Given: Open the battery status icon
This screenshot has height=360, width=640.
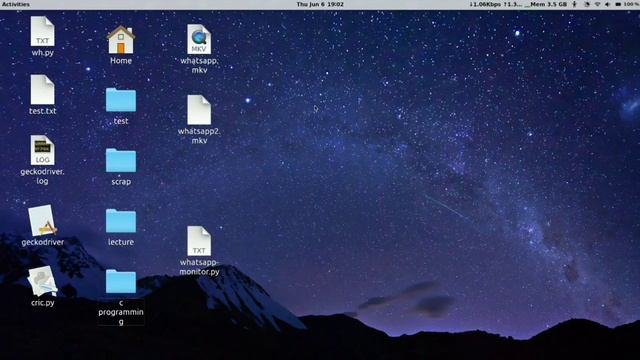Looking at the screenshot, I should (618, 4).
